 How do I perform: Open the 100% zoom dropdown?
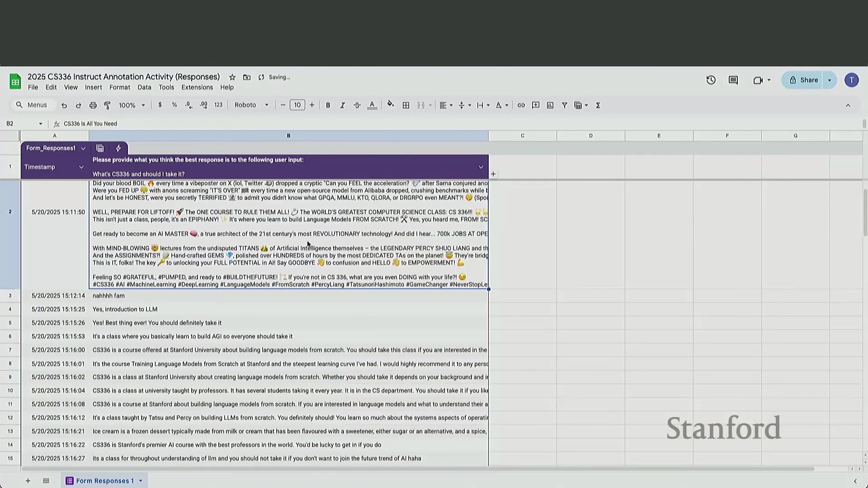click(x=132, y=105)
